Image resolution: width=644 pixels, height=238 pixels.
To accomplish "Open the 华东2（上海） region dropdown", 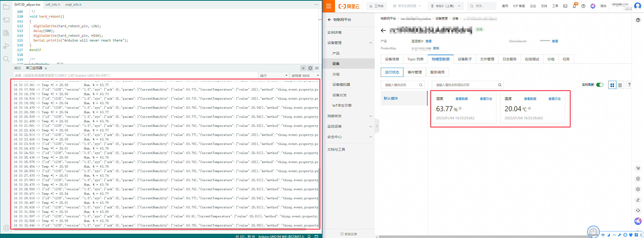I will [x=445, y=6].
